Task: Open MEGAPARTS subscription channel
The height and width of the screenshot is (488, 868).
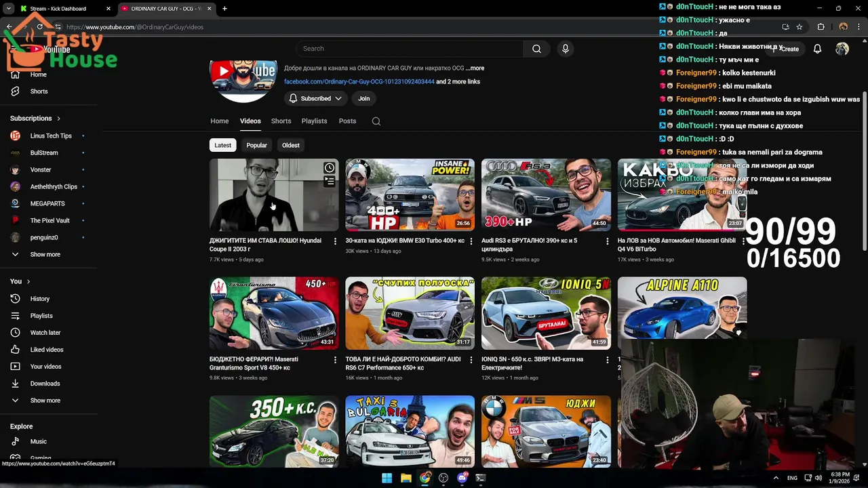Action: point(49,204)
